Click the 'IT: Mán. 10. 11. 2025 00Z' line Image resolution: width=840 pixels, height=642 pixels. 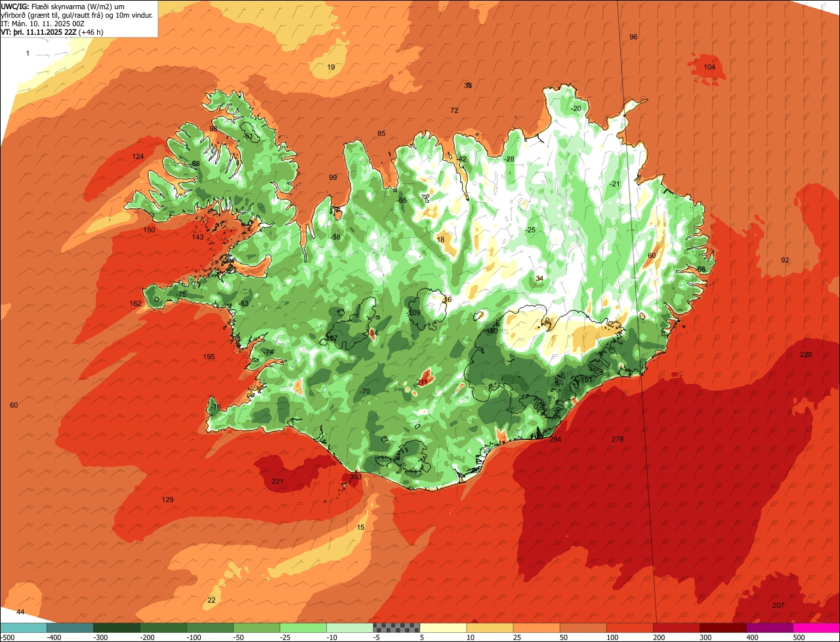point(43,23)
